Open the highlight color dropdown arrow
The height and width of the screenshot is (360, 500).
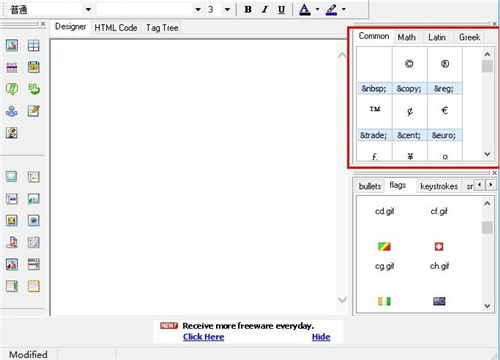coord(344,9)
